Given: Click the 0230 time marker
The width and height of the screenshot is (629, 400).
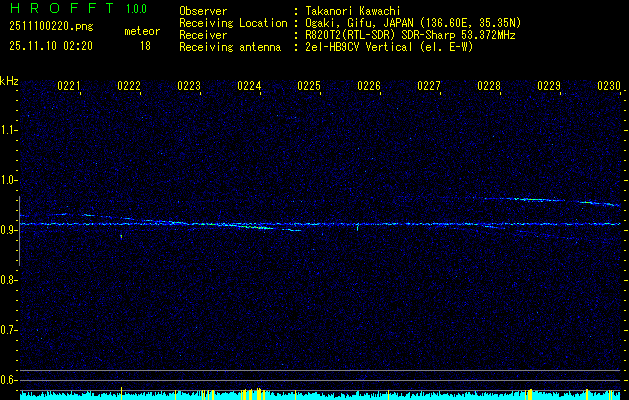Looking at the screenshot, I should [609, 87].
